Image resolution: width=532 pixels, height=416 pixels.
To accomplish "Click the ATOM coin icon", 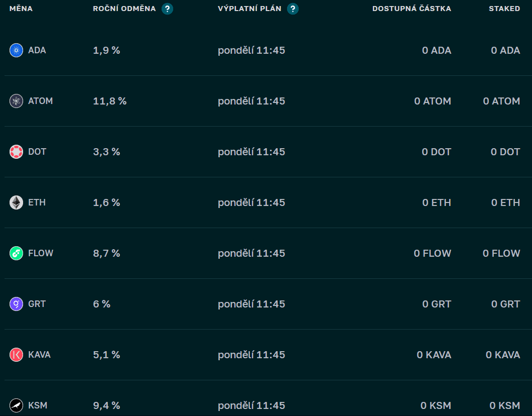I will pyautogui.click(x=16, y=101).
